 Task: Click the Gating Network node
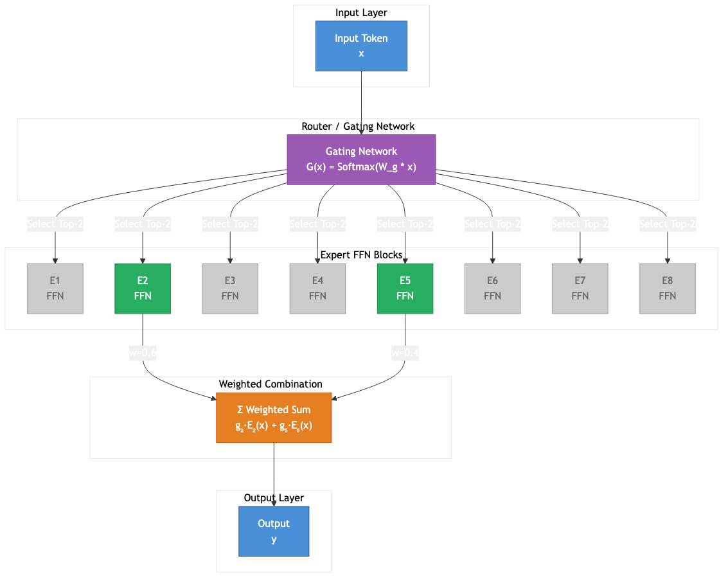(x=361, y=159)
